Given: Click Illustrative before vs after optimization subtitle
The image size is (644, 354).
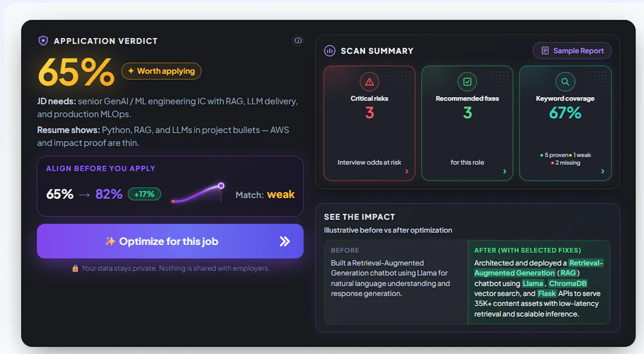Looking at the screenshot, I should tap(388, 230).
